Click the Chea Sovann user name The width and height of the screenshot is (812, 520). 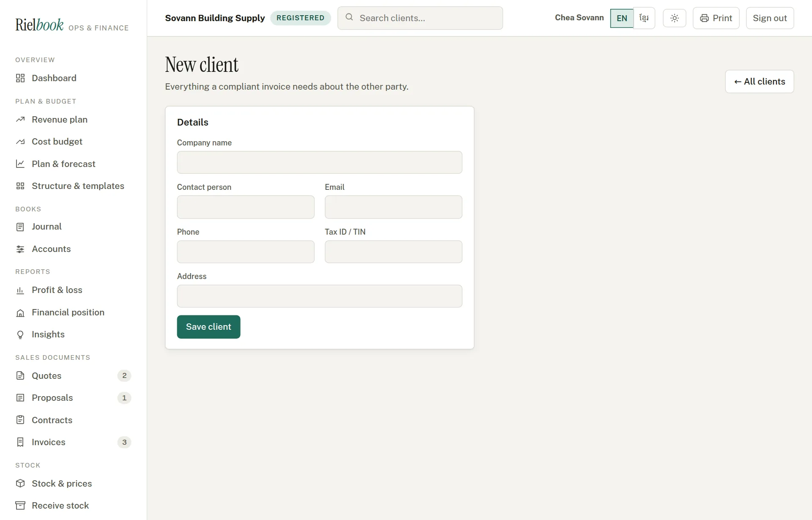579,18
